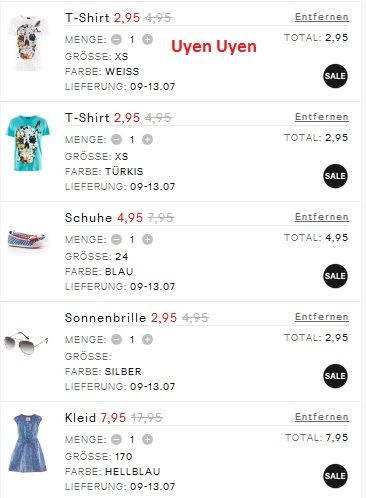
Task: Click minus icon for Schuhe quantity
Action: click(116, 240)
